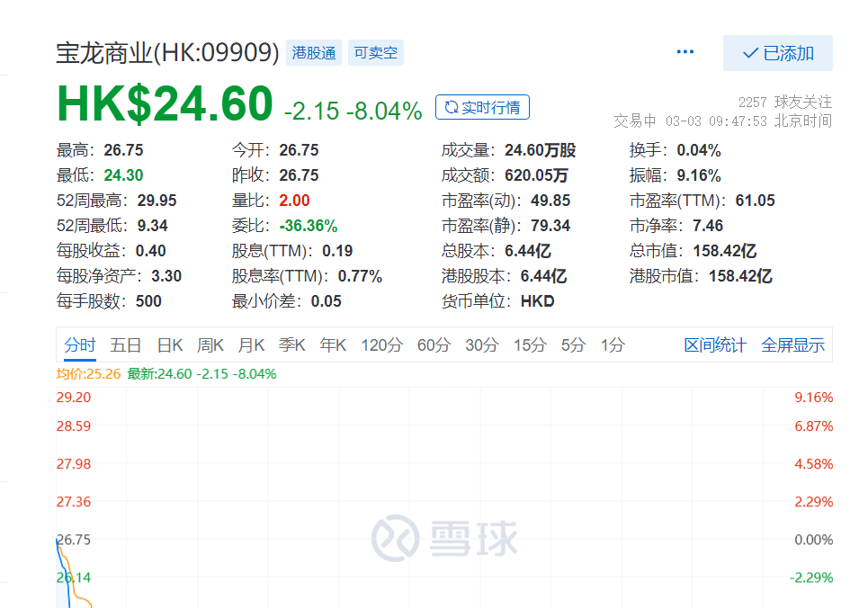The width and height of the screenshot is (868, 608).
Task: Click the 港股通 tag
Action: 314,53
